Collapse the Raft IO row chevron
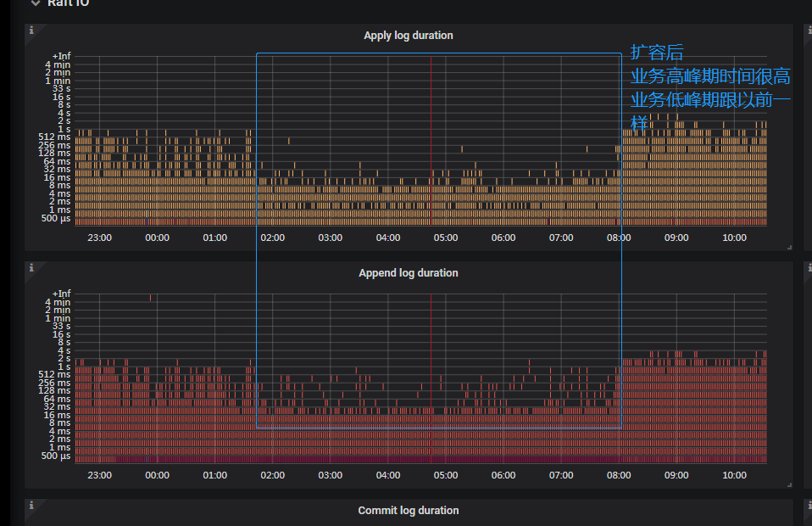812x526 pixels. point(36,3)
